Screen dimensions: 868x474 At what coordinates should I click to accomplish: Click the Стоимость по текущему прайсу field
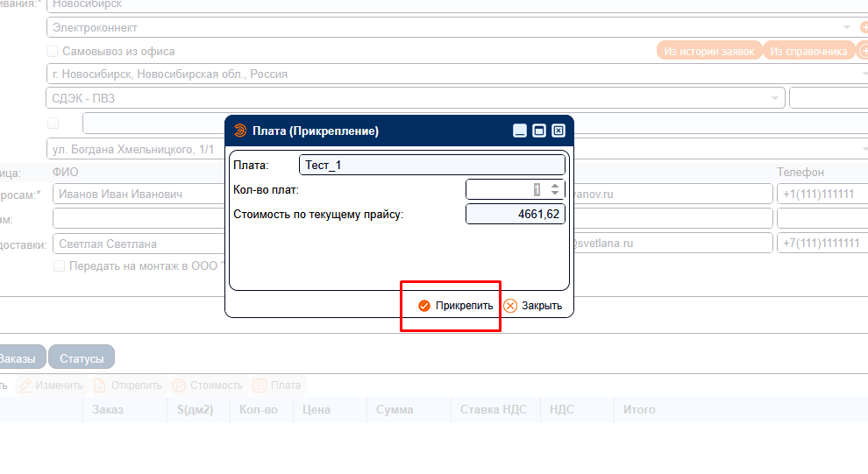515,214
